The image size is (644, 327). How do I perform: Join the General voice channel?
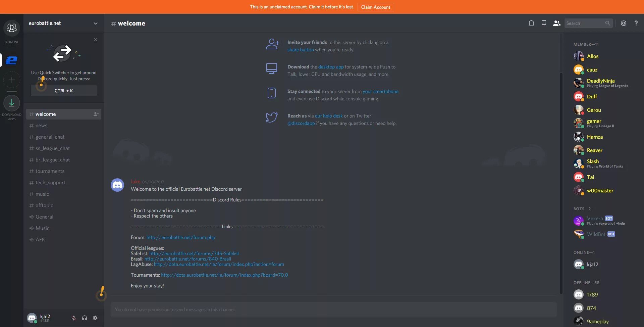click(x=64, y=217)
